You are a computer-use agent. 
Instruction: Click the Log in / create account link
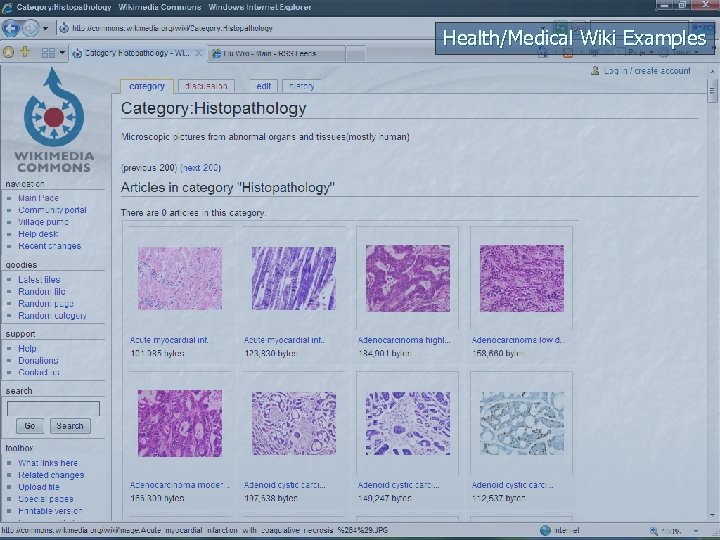click(647, 71)
